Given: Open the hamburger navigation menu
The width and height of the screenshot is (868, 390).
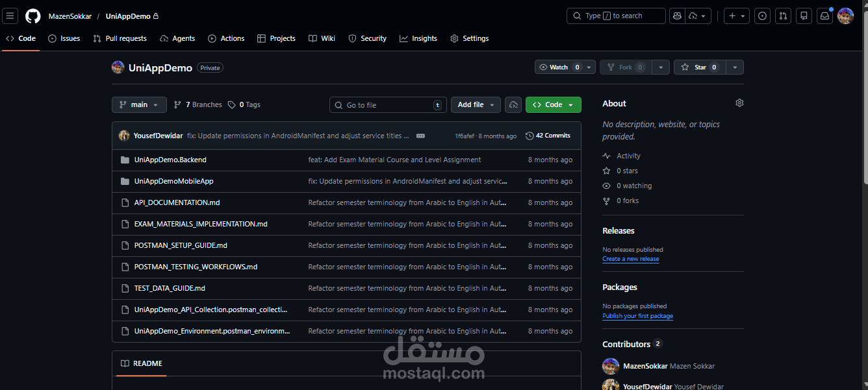Looking at the screenshot, I should point(11,16).
